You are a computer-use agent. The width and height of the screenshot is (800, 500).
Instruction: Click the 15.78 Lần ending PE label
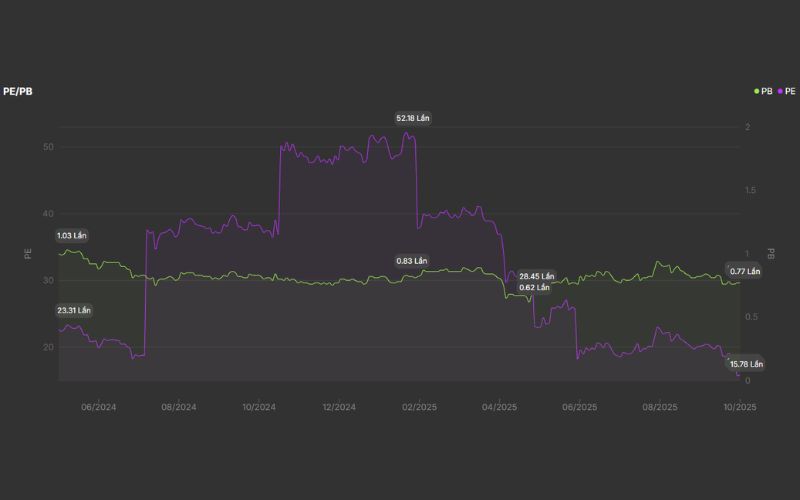pyautogui.click(x=745, y=364)
